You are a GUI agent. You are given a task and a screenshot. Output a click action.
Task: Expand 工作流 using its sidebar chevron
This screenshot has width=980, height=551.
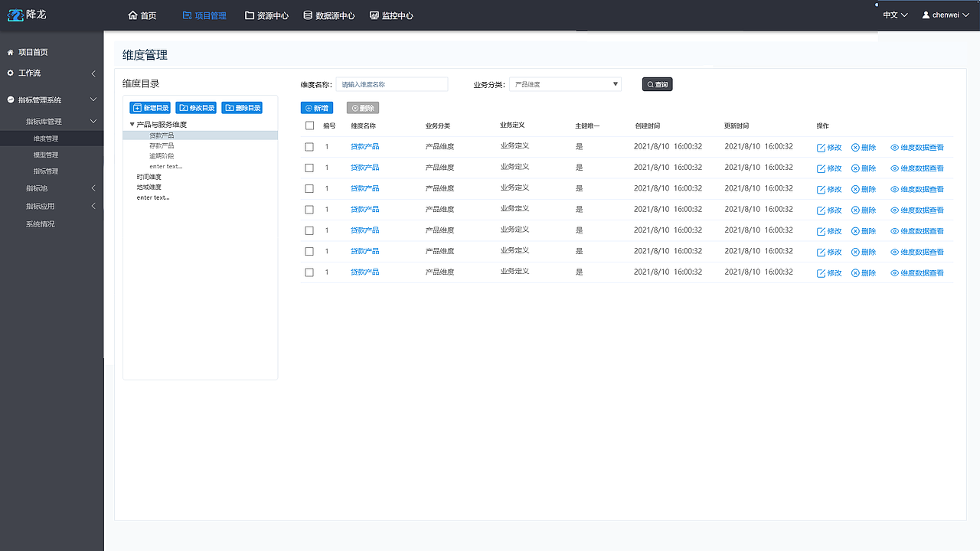(x=93, y=73)
